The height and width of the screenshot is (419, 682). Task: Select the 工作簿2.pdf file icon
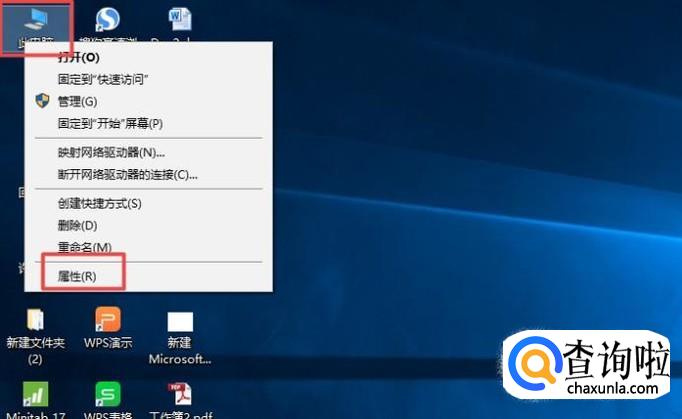(x=180, y=394)
